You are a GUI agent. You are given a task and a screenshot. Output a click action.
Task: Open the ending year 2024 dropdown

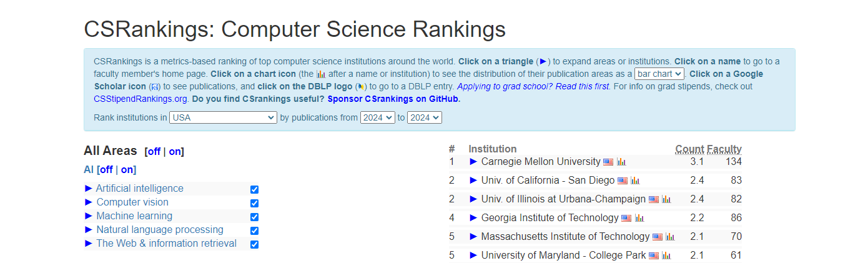point(425,117)
